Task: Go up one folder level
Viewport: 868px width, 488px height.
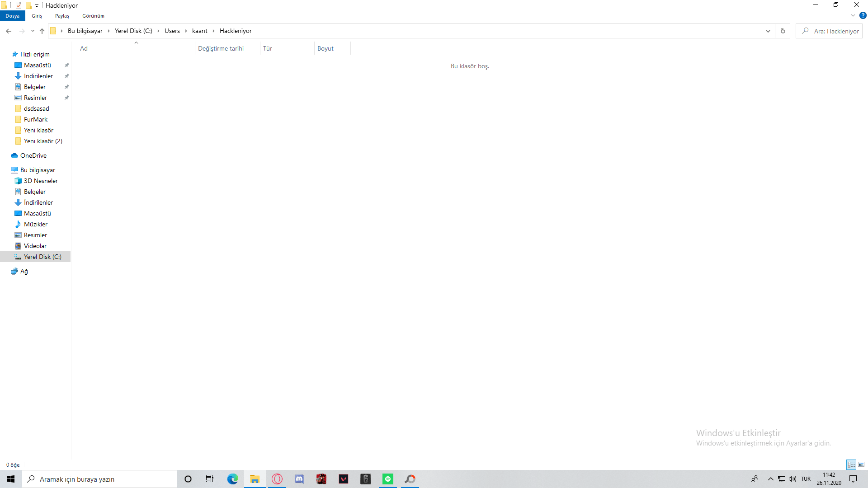Action: (42, 31)
